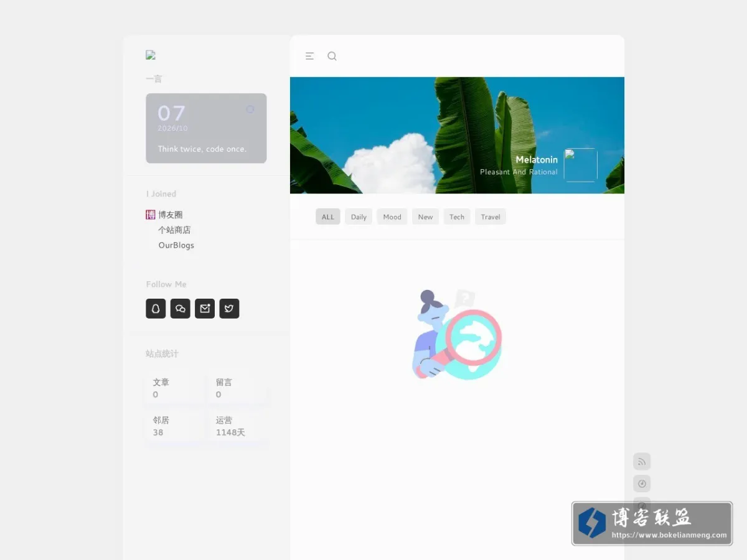Switch to the Daily category tab
Screen dimensions: 747x560
359,217
